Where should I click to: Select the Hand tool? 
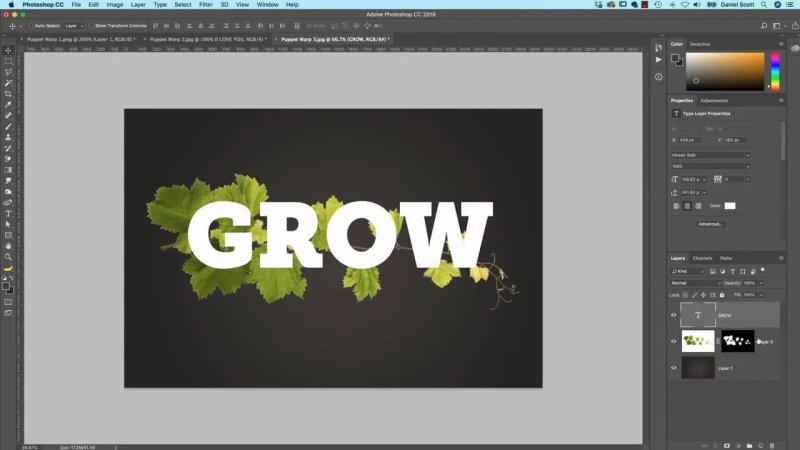click(x=8, y=246)
